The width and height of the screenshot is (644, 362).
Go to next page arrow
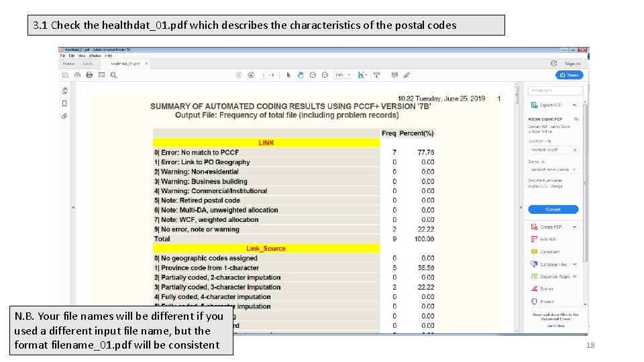[251, 75]
